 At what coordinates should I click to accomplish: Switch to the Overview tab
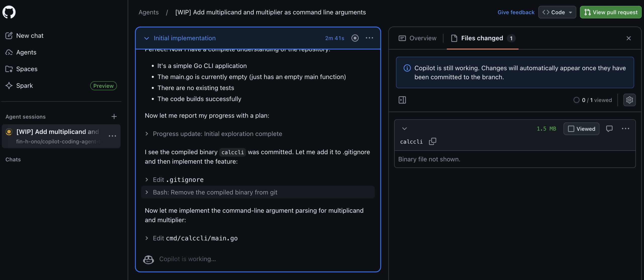pos(418,38)
